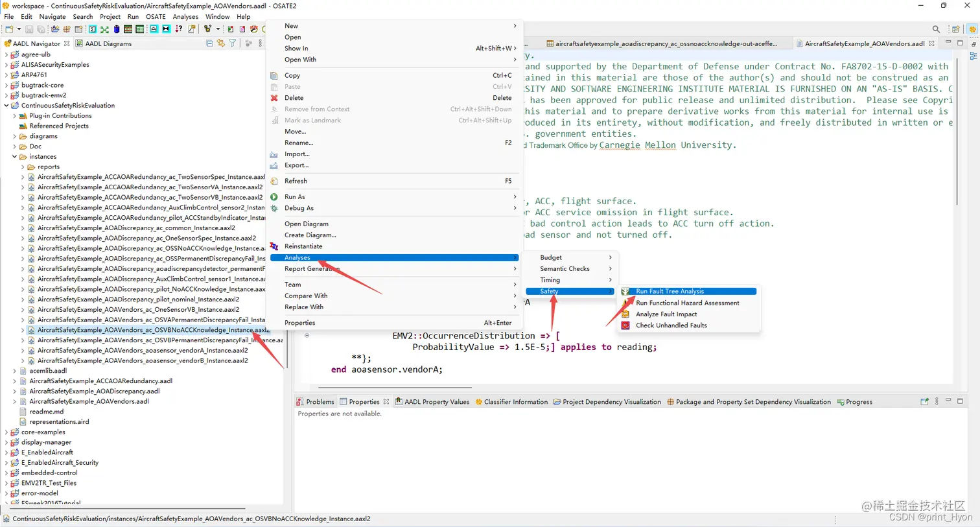Select AircraftSafetyExample_AOAVendors.aadl in navigator tree
This screenshot has width=980, height=527.
click(89, 401)
